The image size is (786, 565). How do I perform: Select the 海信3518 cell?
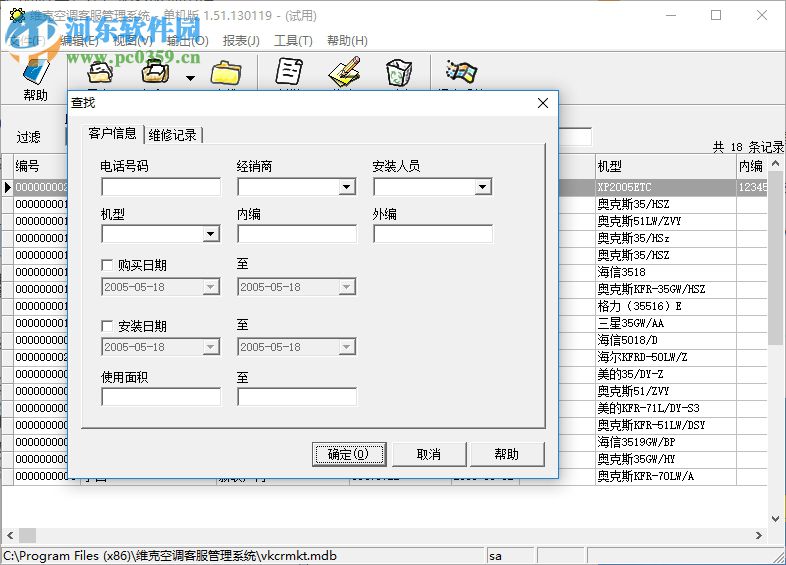click(x=666, y=272)
